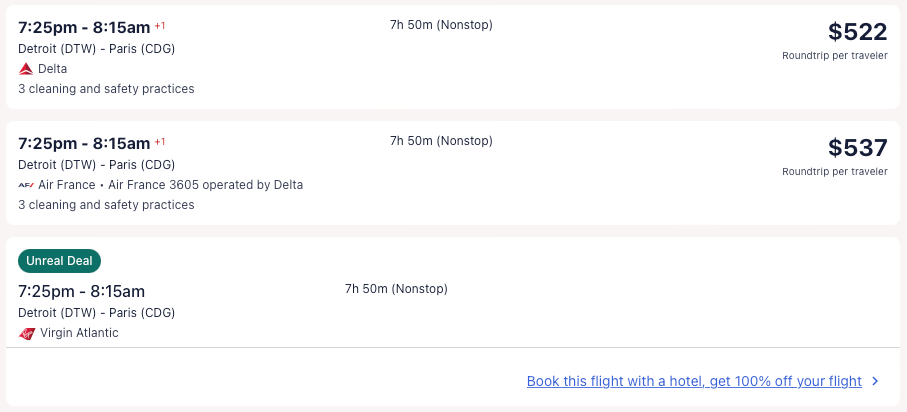
Task: Click the '+1' day indicator on Delta flight
Action: (x=160, y=25)
